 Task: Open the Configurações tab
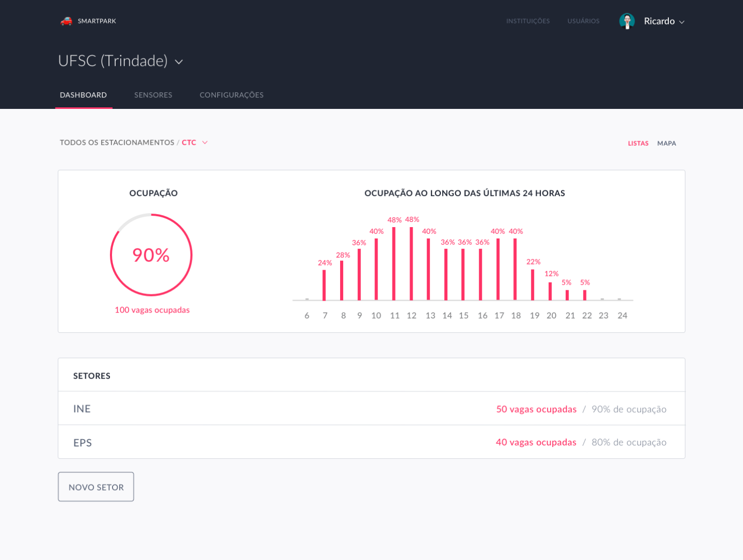pos(231,95)
